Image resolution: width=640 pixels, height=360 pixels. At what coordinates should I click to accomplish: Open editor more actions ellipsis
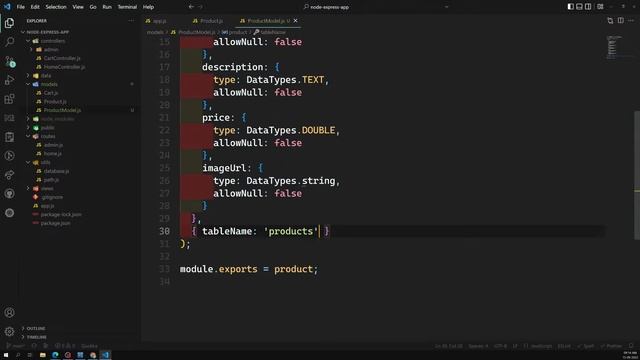631,20
